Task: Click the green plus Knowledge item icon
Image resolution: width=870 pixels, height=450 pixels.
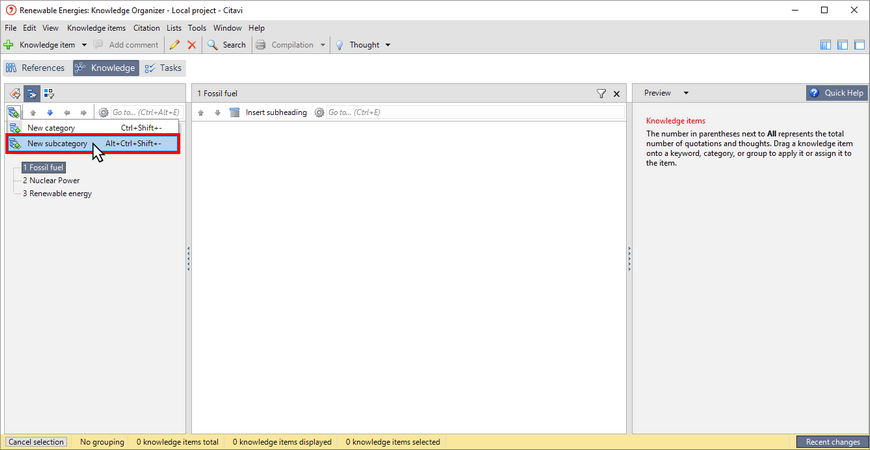Action: pos(8,45)
